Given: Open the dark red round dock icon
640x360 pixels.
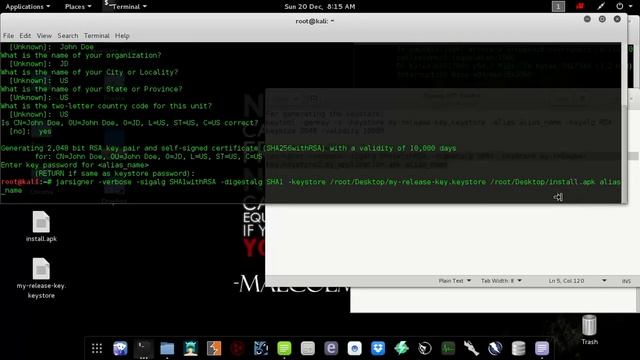Looking at the screenshot, I should tap(238, 348).
